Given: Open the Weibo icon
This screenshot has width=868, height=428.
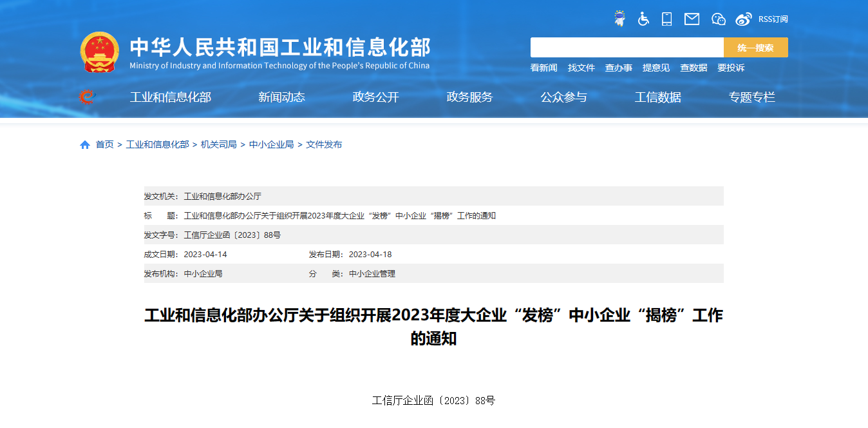Looking at the screenshot, I should [x=744, y=19].
